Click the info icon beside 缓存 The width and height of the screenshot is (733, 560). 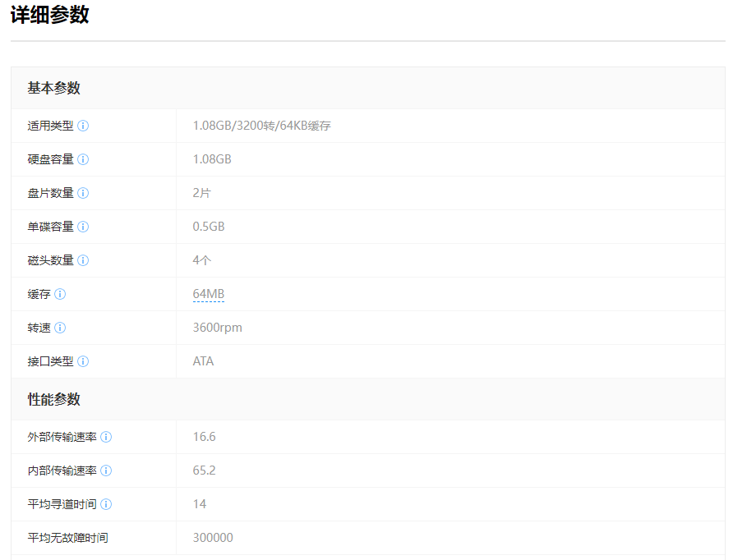60,294
